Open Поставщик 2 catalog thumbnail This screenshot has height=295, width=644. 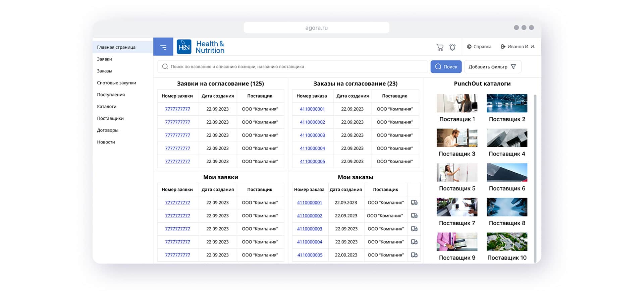[507, 103]
